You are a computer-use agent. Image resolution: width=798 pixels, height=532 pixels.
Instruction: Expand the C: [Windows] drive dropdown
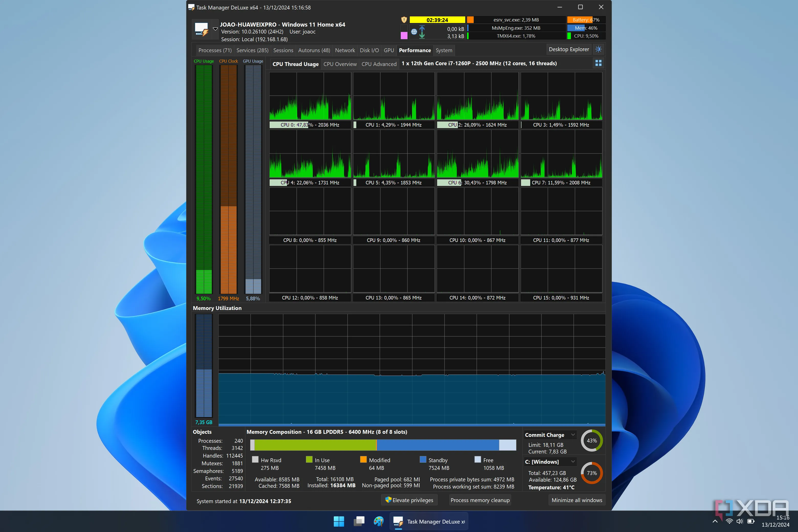pos(573,461)
